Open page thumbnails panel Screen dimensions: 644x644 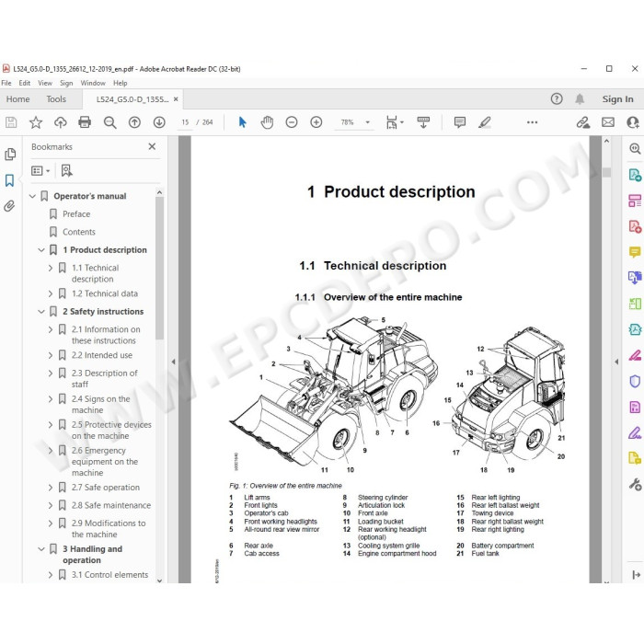coord(10,155)
